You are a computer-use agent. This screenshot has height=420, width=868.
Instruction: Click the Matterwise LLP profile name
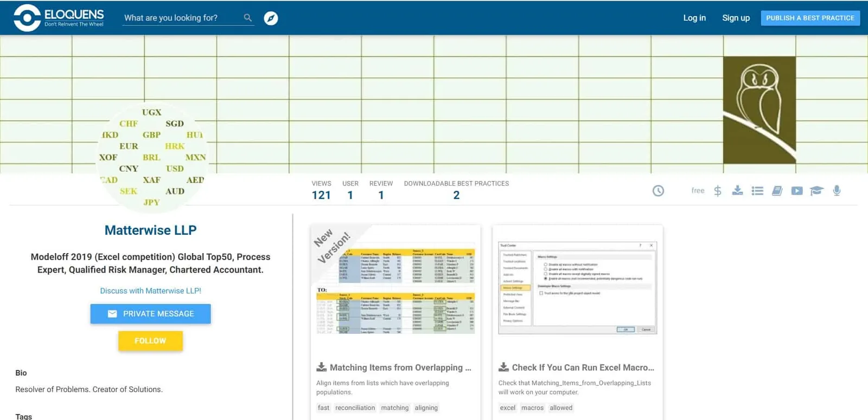click(150, 230)
